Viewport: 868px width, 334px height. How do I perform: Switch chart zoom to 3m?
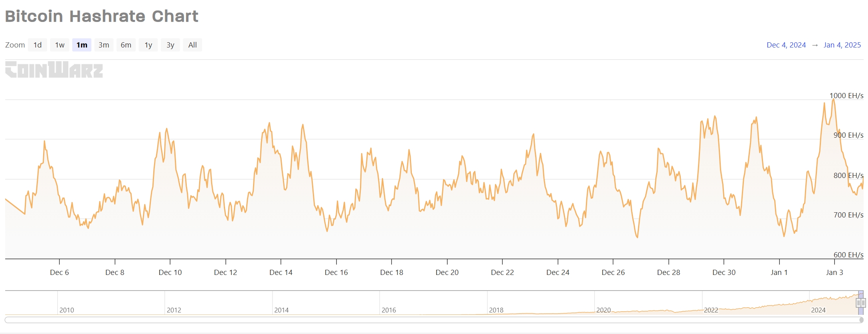104,45
